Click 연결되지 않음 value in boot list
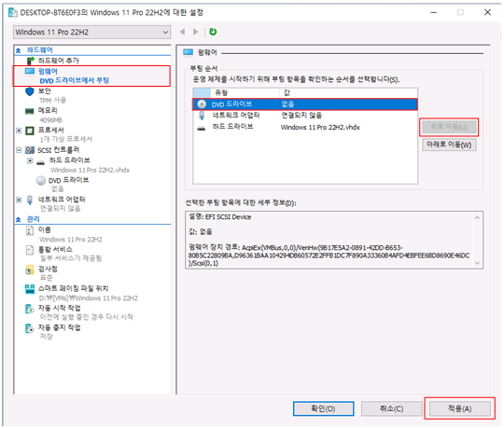The height and width of the screenshot is (428, 504). 301,116
